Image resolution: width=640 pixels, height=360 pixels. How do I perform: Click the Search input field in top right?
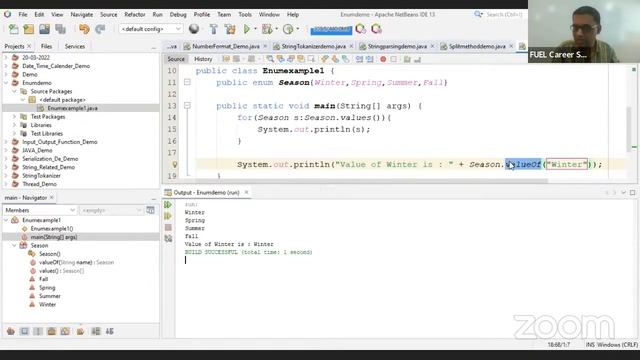pos(504,14)
